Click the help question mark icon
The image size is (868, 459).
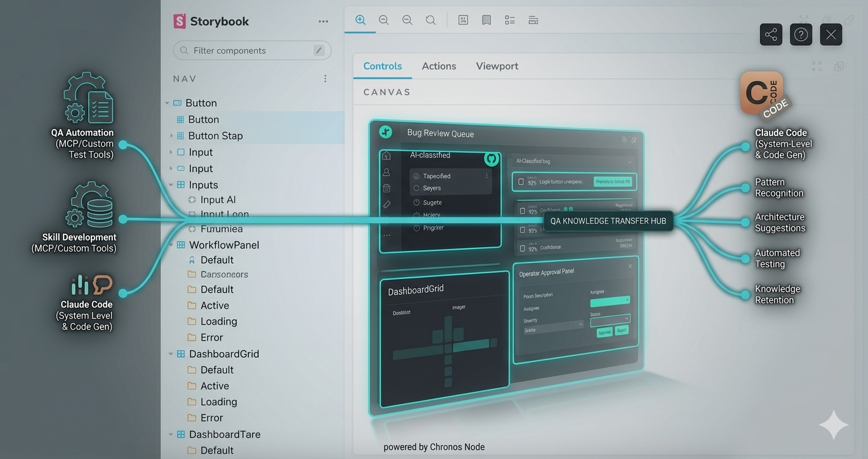tap(801, 34)
